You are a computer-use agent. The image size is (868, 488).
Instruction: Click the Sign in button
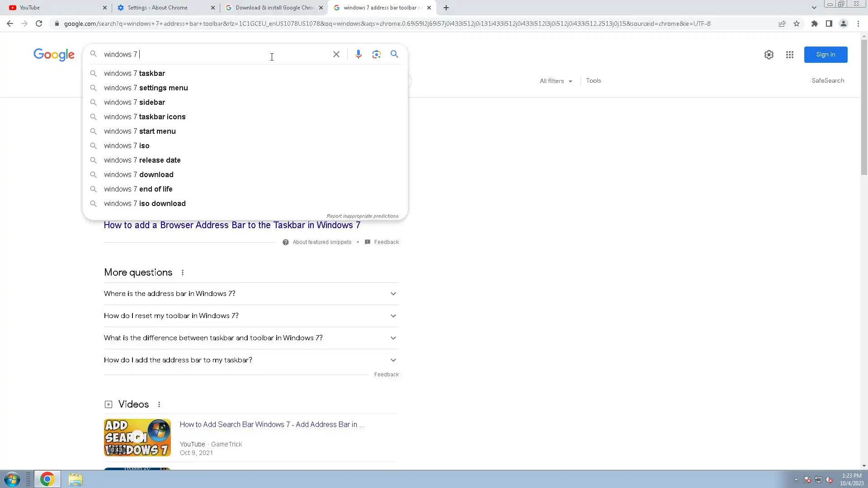825,55
